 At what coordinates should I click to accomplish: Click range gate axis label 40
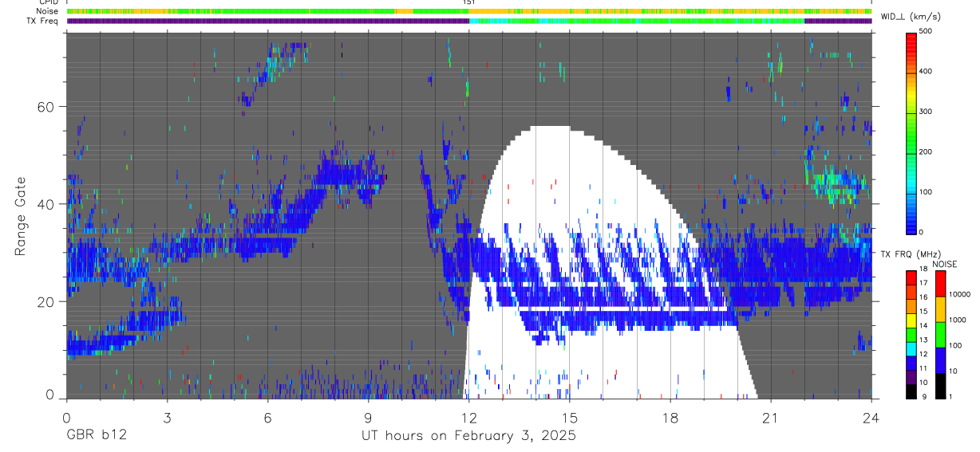click(x=46, y=204)
